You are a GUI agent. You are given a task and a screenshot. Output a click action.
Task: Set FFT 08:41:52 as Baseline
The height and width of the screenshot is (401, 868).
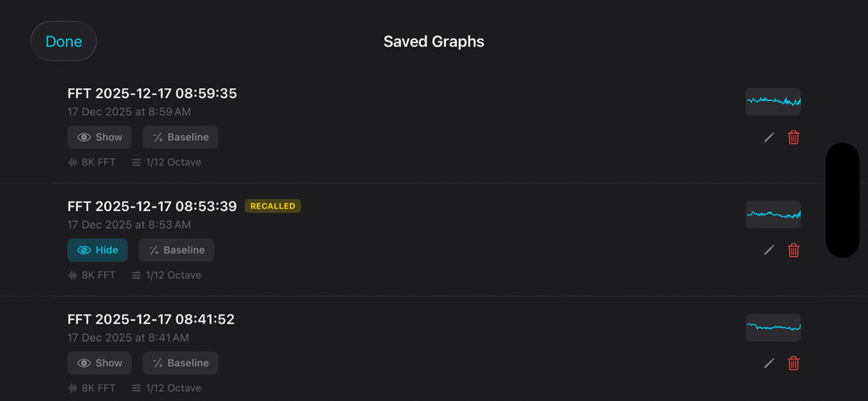click(181, 363)
